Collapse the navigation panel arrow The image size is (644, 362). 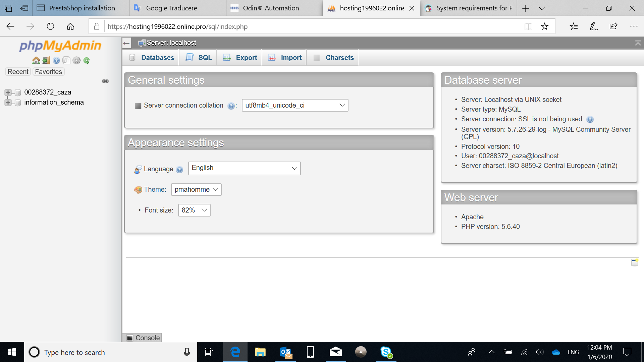click(x=126, y=43)
